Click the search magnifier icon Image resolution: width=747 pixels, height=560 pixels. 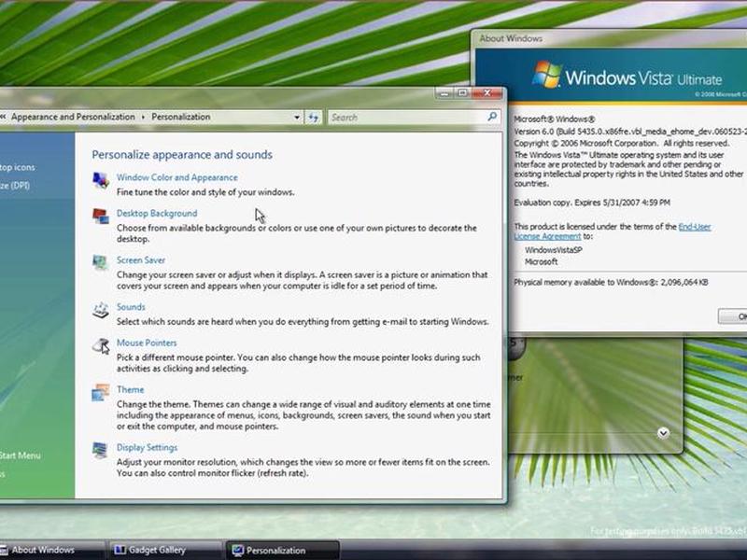coord(492,116)
